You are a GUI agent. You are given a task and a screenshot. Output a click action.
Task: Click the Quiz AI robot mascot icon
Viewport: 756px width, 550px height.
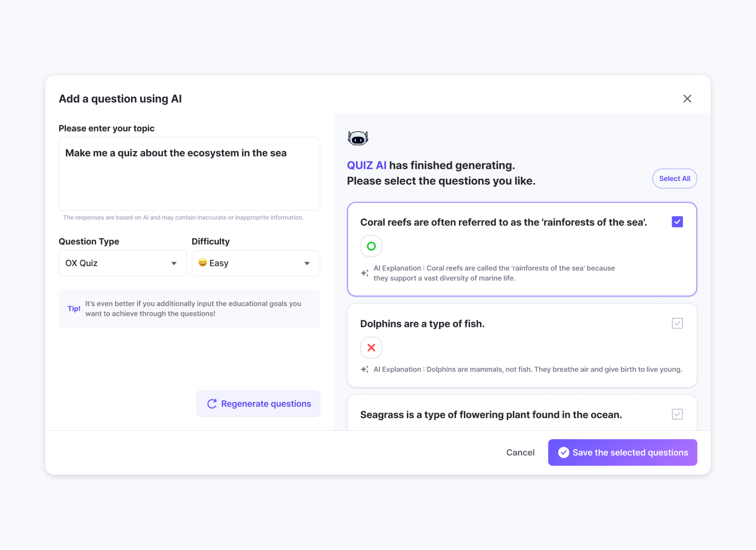tap(358, 138)
